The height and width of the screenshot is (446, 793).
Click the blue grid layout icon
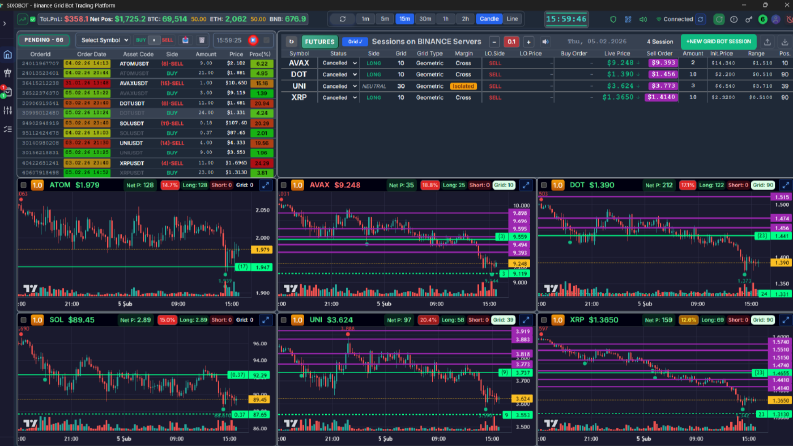(628, 20)
